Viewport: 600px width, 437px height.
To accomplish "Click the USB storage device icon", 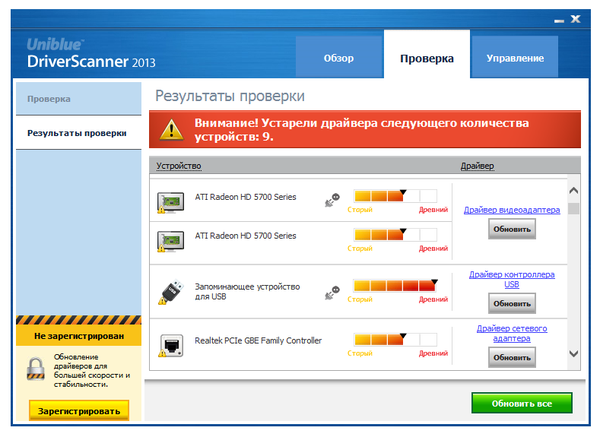I will click(x=171, y=293).
